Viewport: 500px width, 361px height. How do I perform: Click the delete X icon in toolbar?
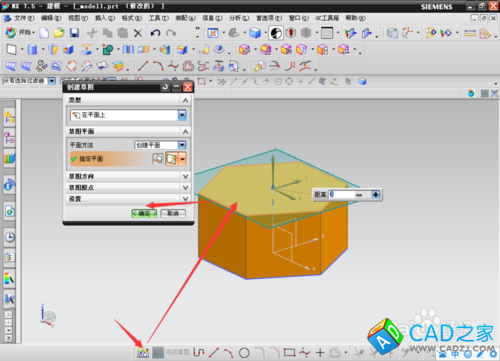click(x=138, y=33)
